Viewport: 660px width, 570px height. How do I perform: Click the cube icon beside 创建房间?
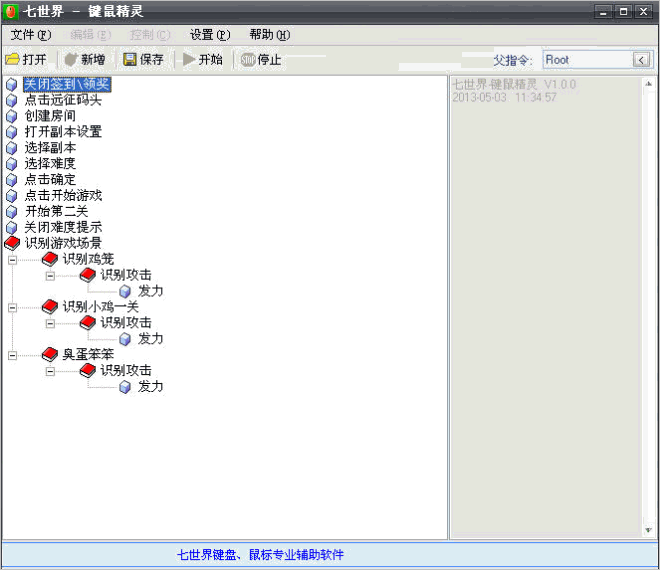click(12, 117)
